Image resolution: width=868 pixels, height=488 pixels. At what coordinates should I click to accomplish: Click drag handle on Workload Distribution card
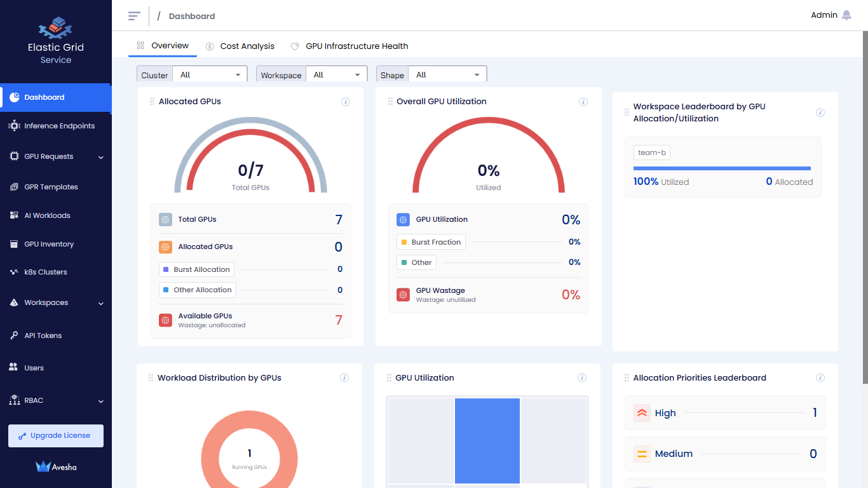[151, 377]
